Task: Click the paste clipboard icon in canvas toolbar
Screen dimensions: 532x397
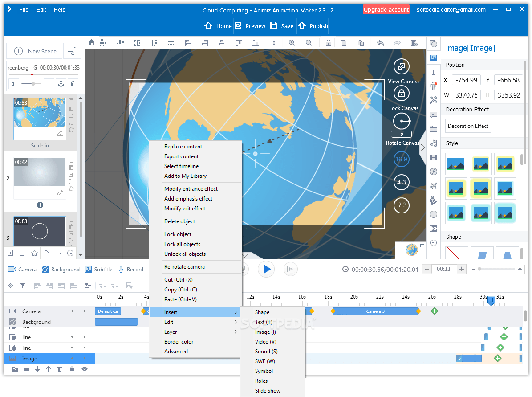Action: click(x=361, y=43)
